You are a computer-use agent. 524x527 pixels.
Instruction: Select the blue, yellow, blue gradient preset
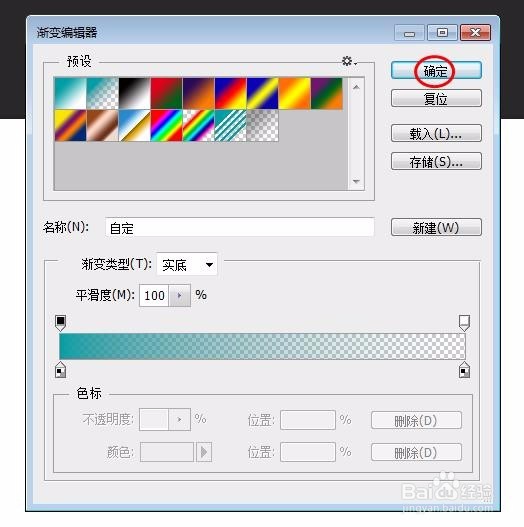click(263, 93)
